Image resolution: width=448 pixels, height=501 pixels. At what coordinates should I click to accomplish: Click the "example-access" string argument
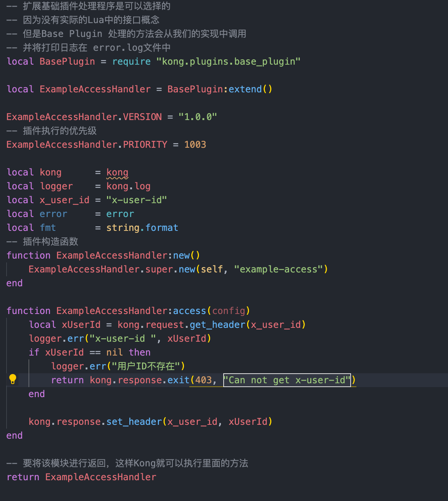(x=278, y=269)
